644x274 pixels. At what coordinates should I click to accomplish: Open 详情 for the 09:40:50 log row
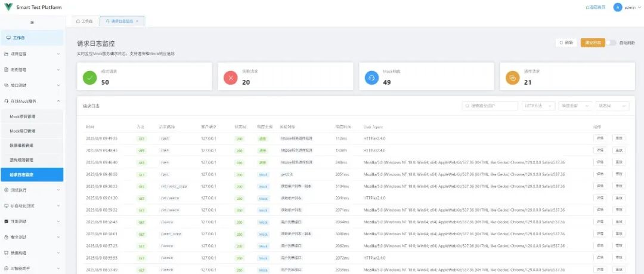point(600,174)
